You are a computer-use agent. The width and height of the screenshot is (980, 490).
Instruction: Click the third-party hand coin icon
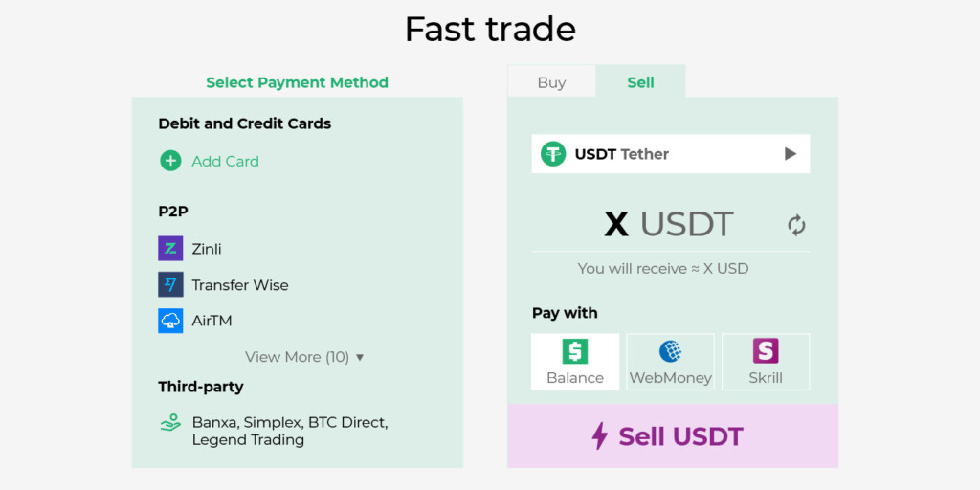[170, 422]
